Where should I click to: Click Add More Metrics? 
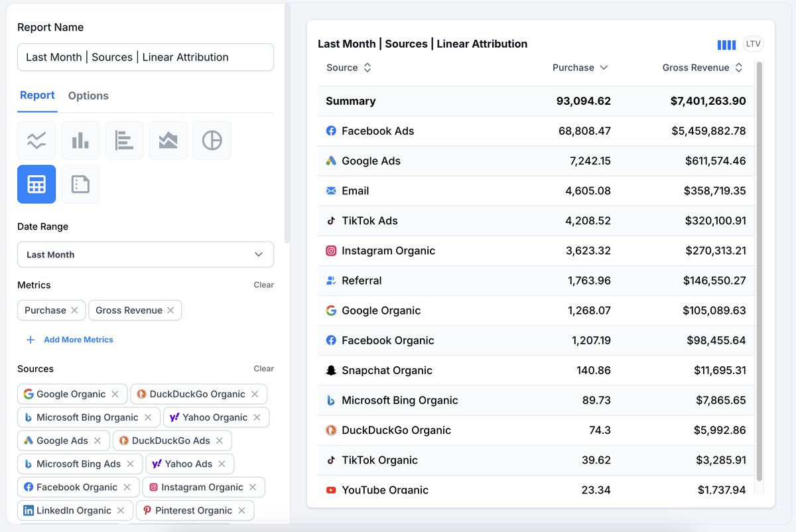pyautogui.click(x=69, y=340)
